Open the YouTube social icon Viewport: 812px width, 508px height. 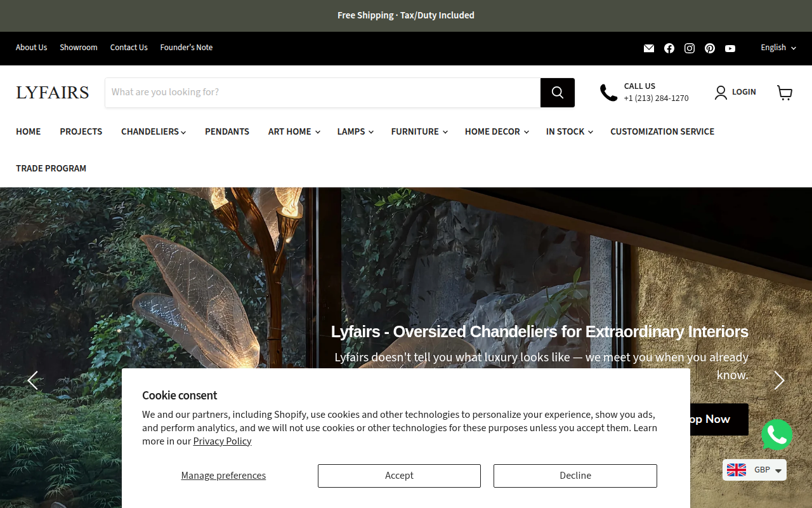point(730,48)
